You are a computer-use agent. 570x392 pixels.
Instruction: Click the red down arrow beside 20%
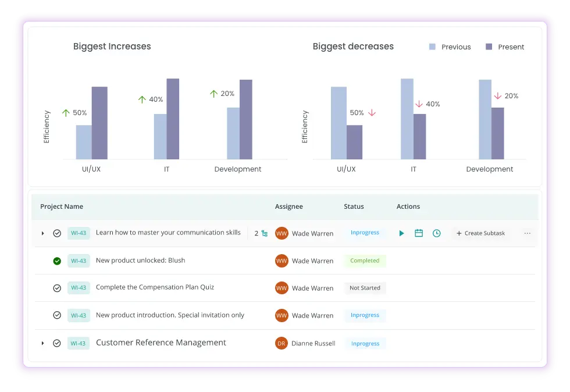[498, 95]
